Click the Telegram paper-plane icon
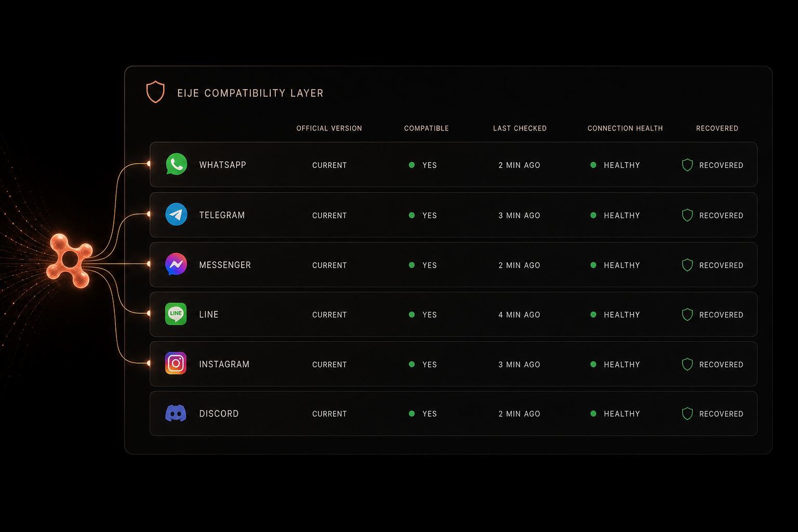The width and height of the screenshot is (798, 532). [176, 214]
